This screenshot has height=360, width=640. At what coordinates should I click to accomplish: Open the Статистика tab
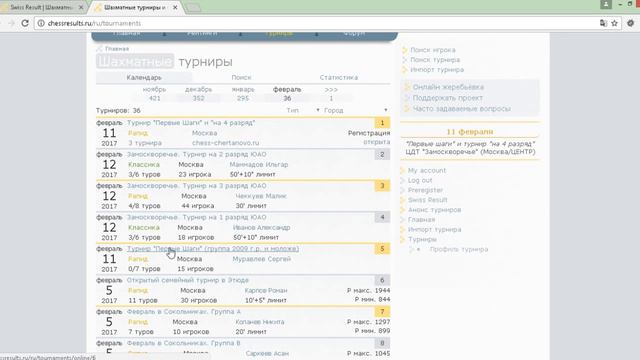(339, 77)
